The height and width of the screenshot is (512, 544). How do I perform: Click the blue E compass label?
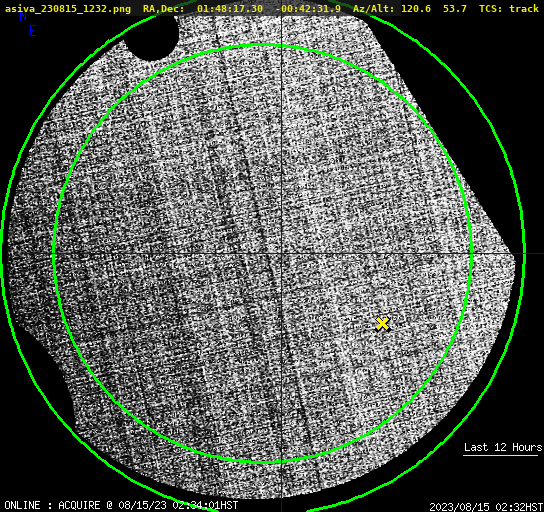(x=33, y=31)
